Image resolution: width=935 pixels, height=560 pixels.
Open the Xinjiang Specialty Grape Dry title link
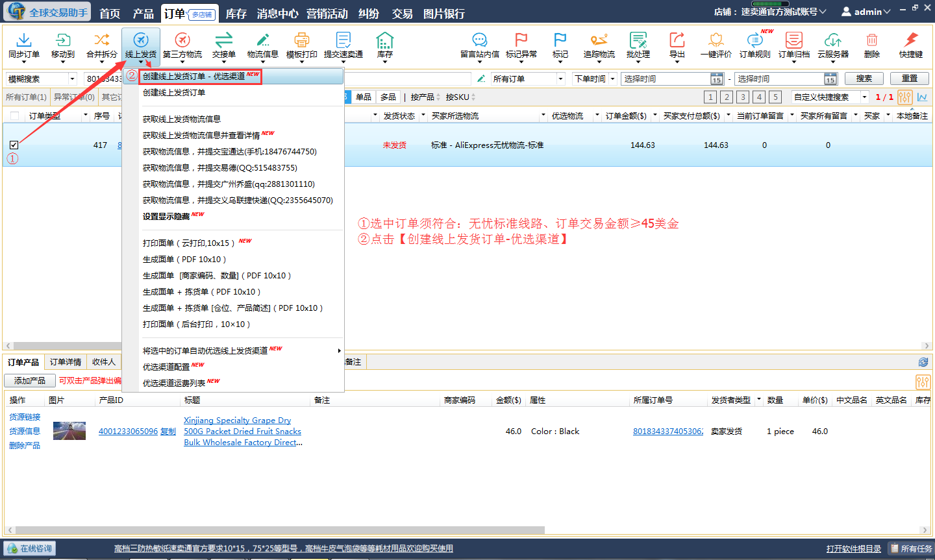coord(243,432)
